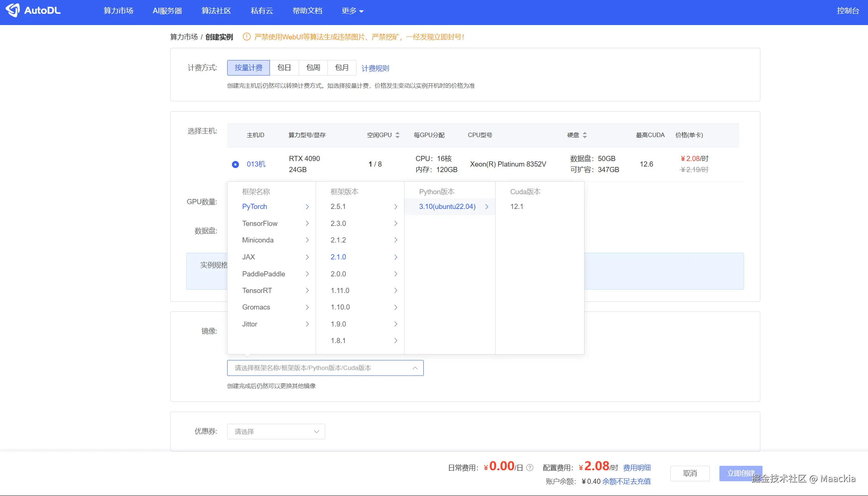
Task: Sort by the 空闲GPU column arrows
Action: click(397, 135)
